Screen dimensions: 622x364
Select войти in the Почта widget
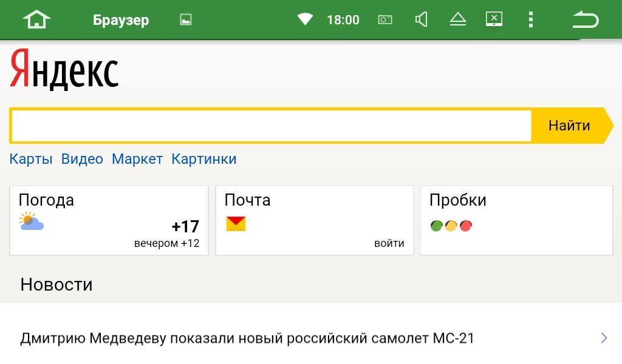point(389,243)
